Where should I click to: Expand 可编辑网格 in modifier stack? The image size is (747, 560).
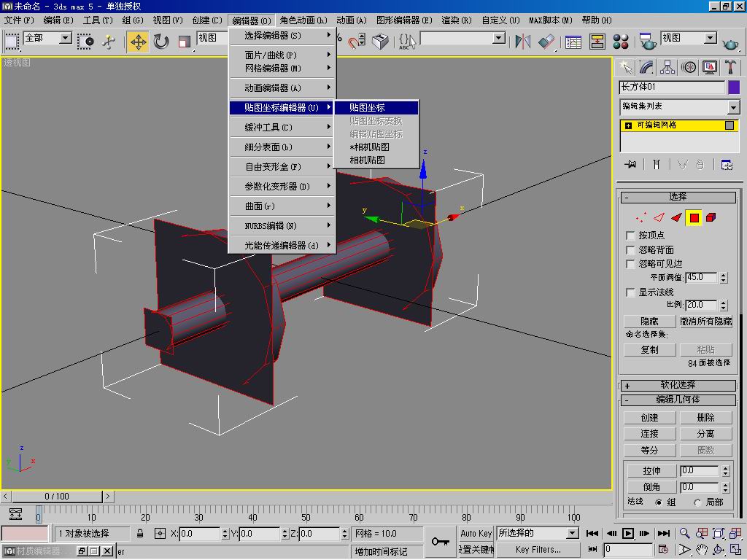pyautogui.click(x=628, y=125)
